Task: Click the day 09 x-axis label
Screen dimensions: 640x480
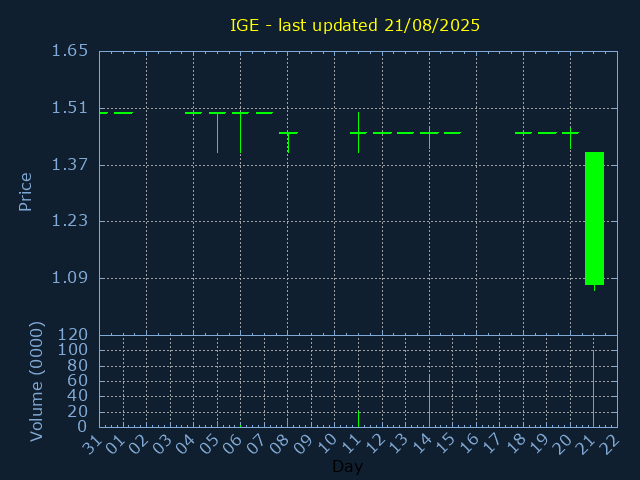Action: (305, 444)
